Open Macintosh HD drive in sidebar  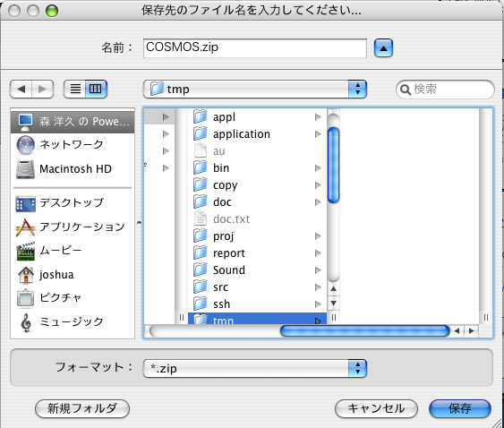(73, 169)
